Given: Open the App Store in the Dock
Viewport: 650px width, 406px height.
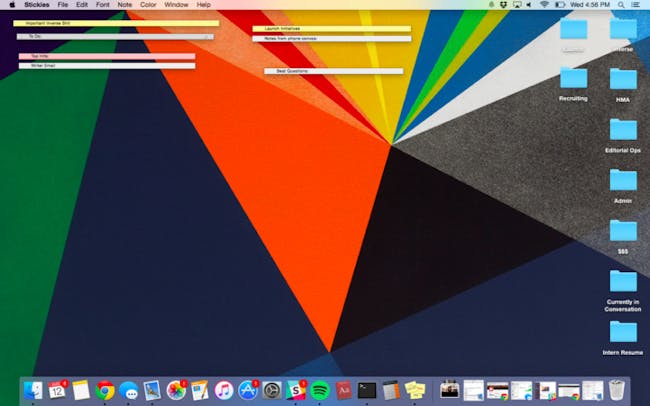Looking at the screenshot, I should [248, 390].
